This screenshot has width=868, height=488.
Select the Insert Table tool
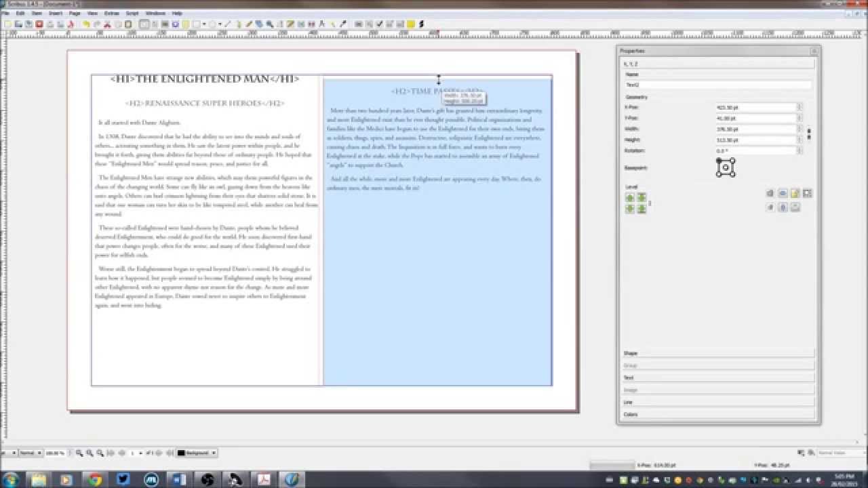pyautogui.click(x=185, y=24)
